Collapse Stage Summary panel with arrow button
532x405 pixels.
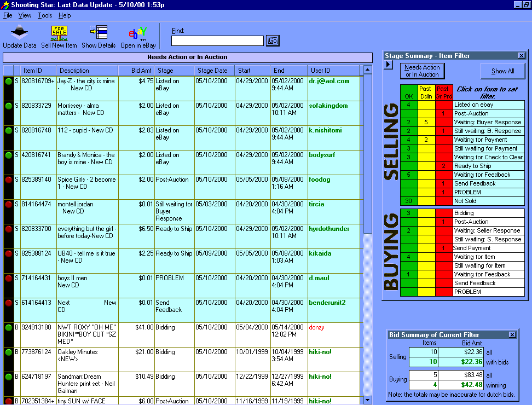coord(389,65)
